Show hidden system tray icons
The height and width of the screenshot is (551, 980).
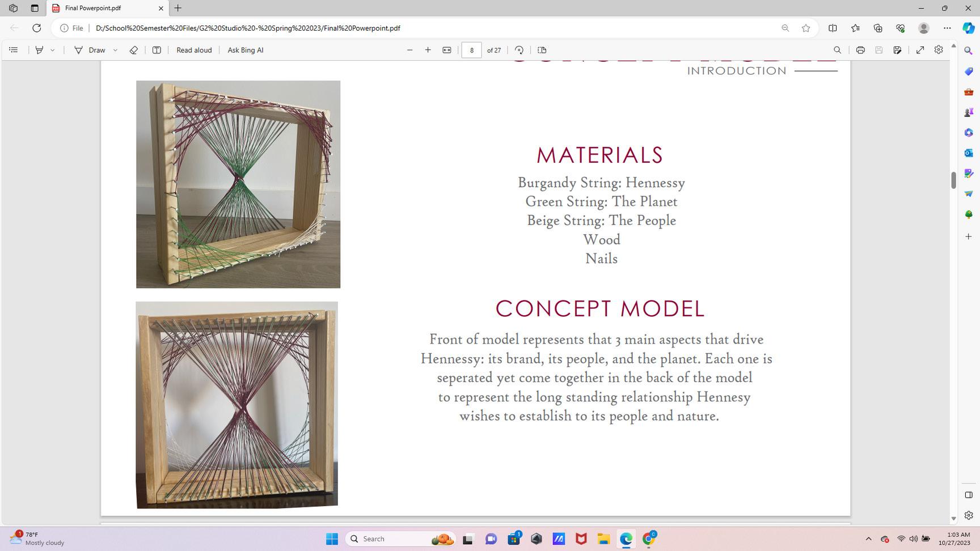pos(868,539)
